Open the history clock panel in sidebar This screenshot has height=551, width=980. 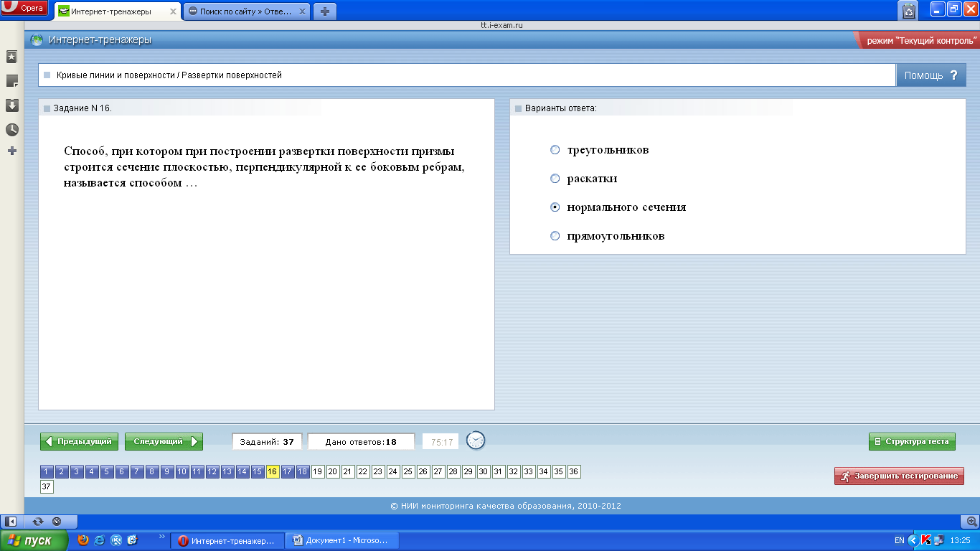coord(11,130)
